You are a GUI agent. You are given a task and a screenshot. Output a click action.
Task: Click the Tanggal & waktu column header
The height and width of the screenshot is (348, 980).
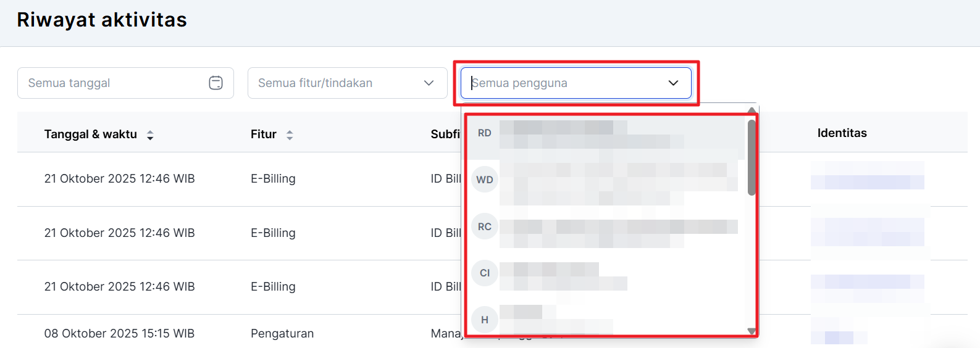coord(91,135)
